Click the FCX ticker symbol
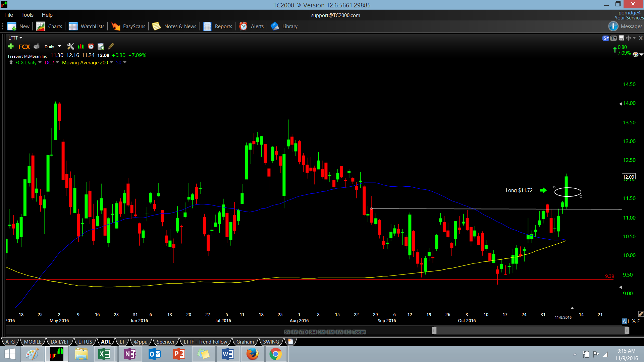Viewport: 644px width, 362px height. click(x=24, y=47)
